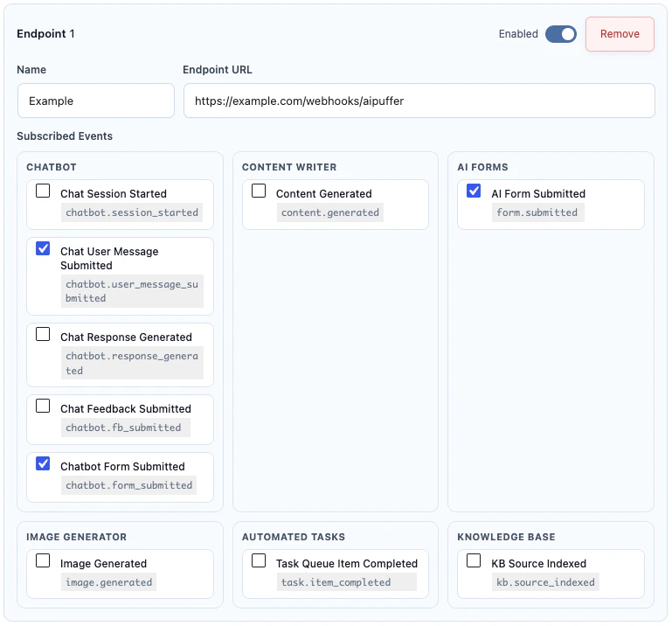This screenshot has width=672, height=626.
Task: Click the CHATBOT section heading
Action: pyautogui.click(x=52, y=167)
